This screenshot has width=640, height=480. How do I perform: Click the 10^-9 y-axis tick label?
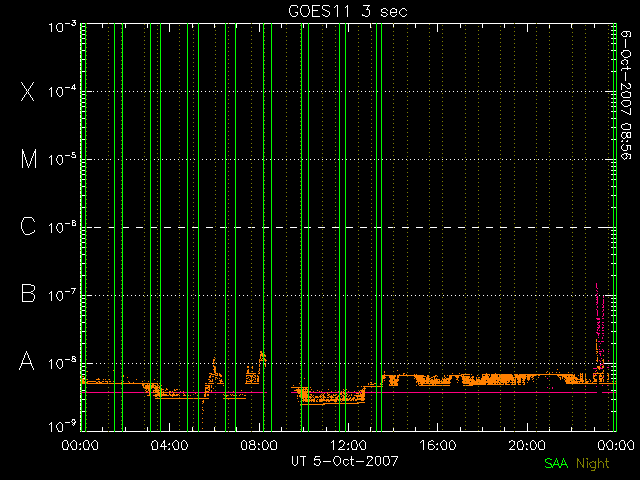pyautogui.click(x=62, y=427)
